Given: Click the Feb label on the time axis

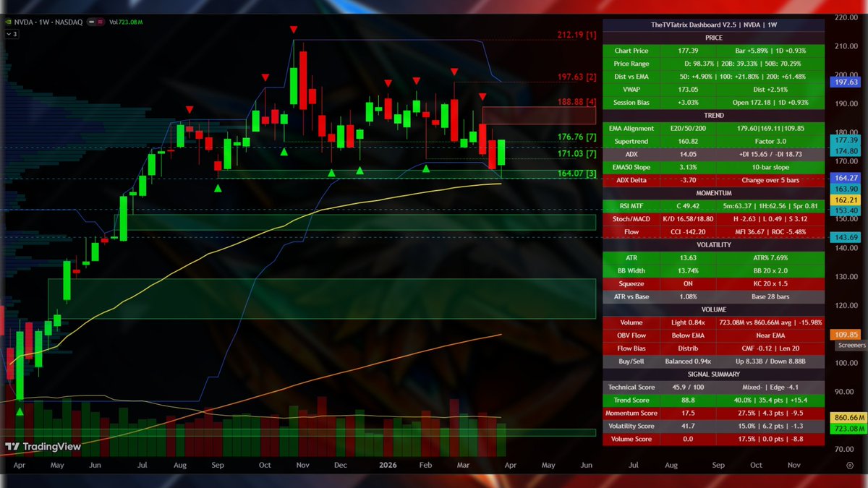Looking at the screenshot, I should (426, 466).
